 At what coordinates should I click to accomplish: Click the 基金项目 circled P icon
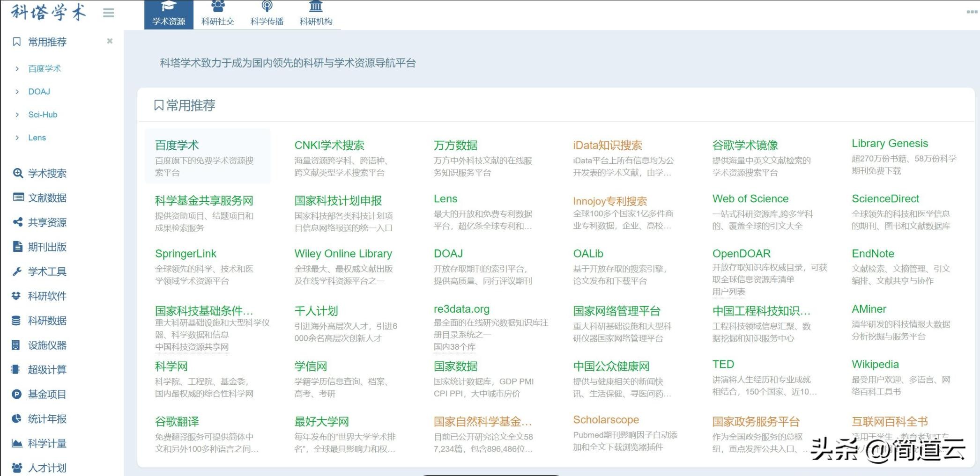[x=16, y=394]
